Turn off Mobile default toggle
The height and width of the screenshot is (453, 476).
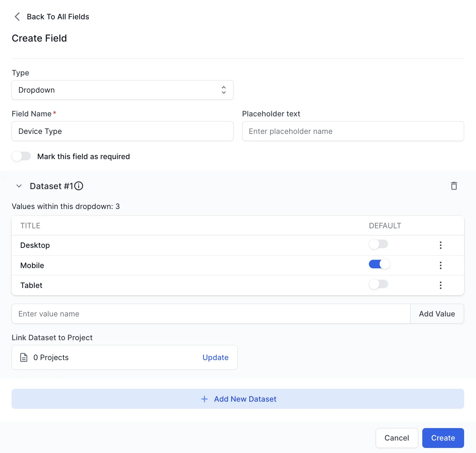(379, 264)
